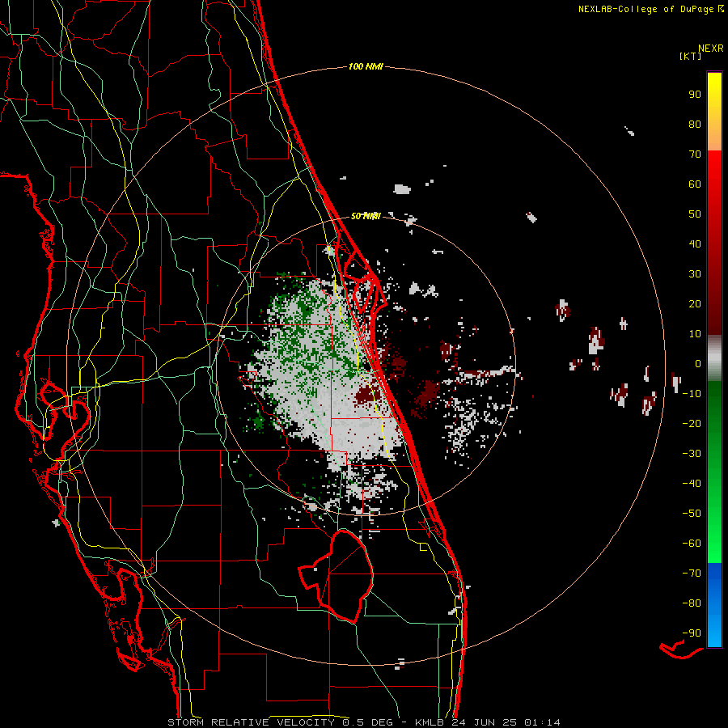
Task: Click the -90 value on velocity scale
Action: pos(692,633)
